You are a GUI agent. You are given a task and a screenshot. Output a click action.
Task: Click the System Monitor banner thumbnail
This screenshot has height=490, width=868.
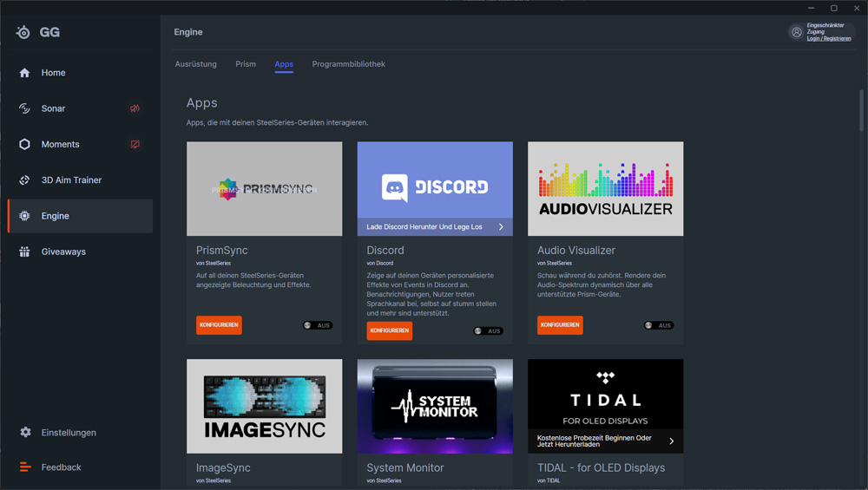coord(435,406)
